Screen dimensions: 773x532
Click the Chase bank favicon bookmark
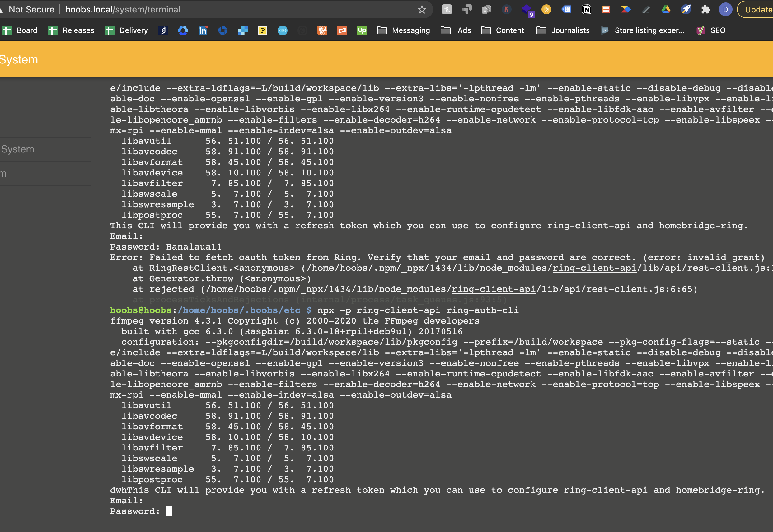click(x=223, y=30)
